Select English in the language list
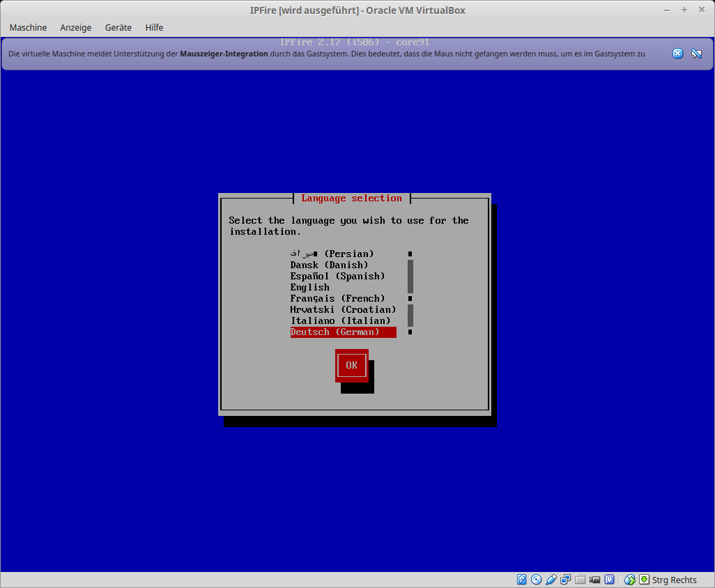The height and width of the screenshot is (588, 715). click(x=344, y=287)
